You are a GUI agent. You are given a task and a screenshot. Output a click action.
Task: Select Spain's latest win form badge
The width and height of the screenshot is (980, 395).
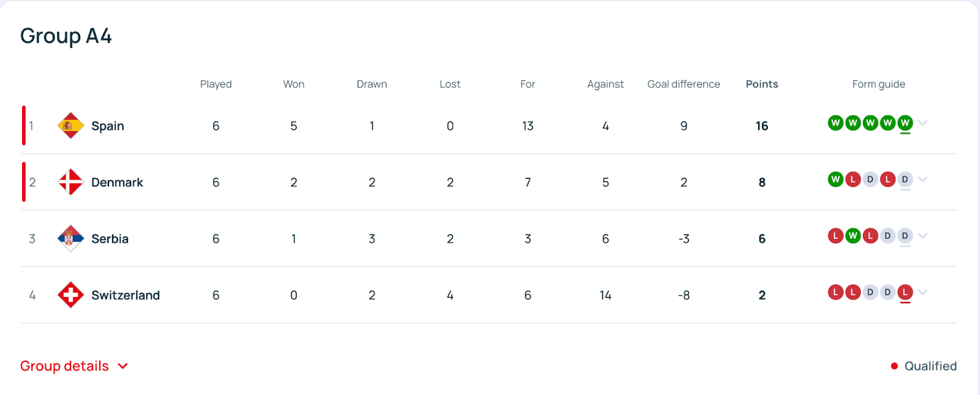905,123
